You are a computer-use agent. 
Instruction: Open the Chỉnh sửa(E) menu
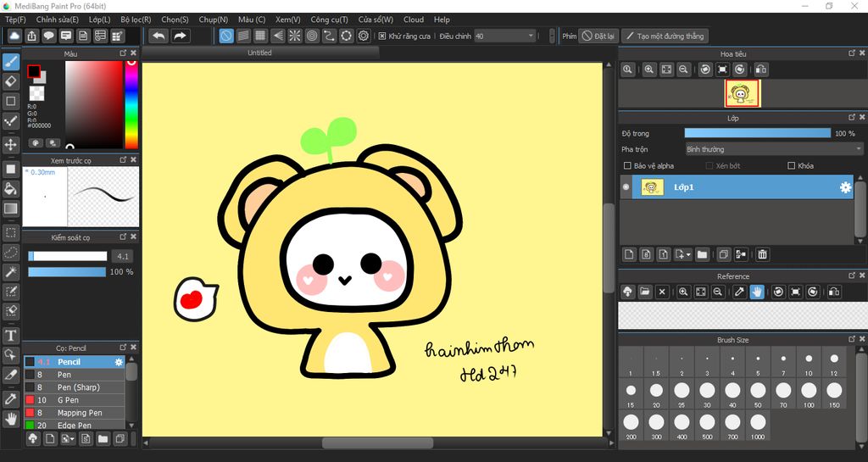tap(57, 19)
